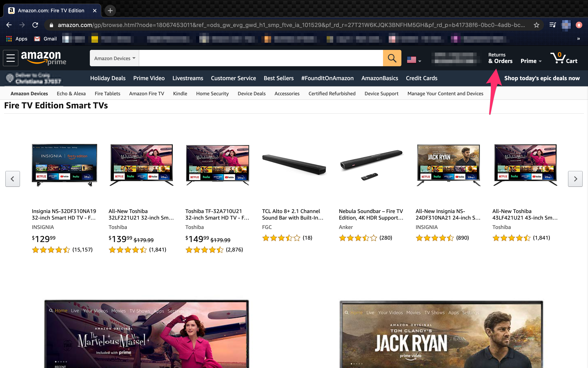Image resolution: width=588 pixels, height=368 pixels.
Task: Click the site lock icon in address bar
Action: (51, 25)
